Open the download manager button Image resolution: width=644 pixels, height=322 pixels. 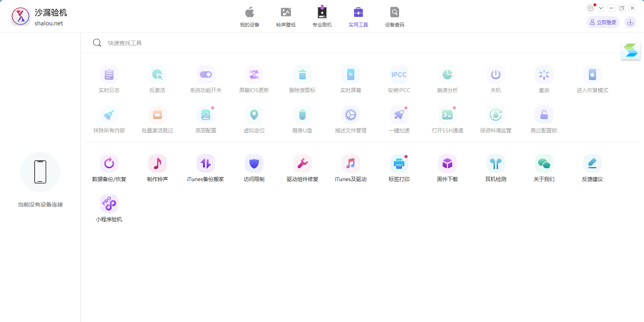tap(630, 23)
